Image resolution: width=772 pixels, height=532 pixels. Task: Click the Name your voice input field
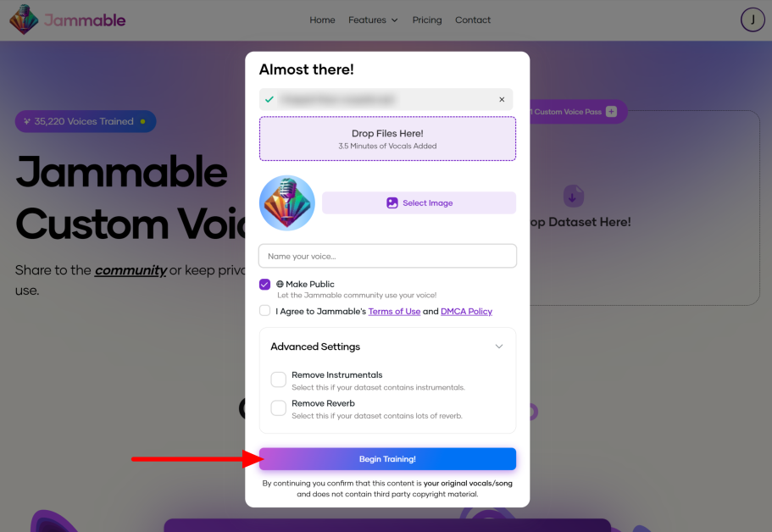pyautogui.click(x=387, y=256)
